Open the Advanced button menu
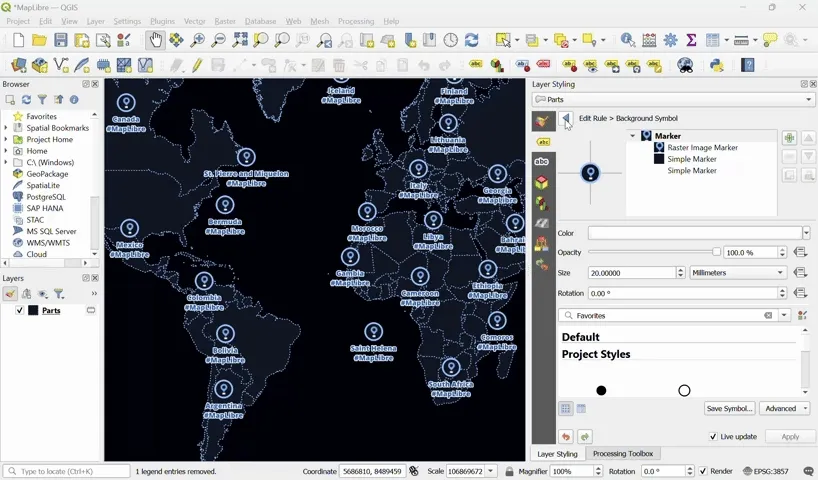 785,409
